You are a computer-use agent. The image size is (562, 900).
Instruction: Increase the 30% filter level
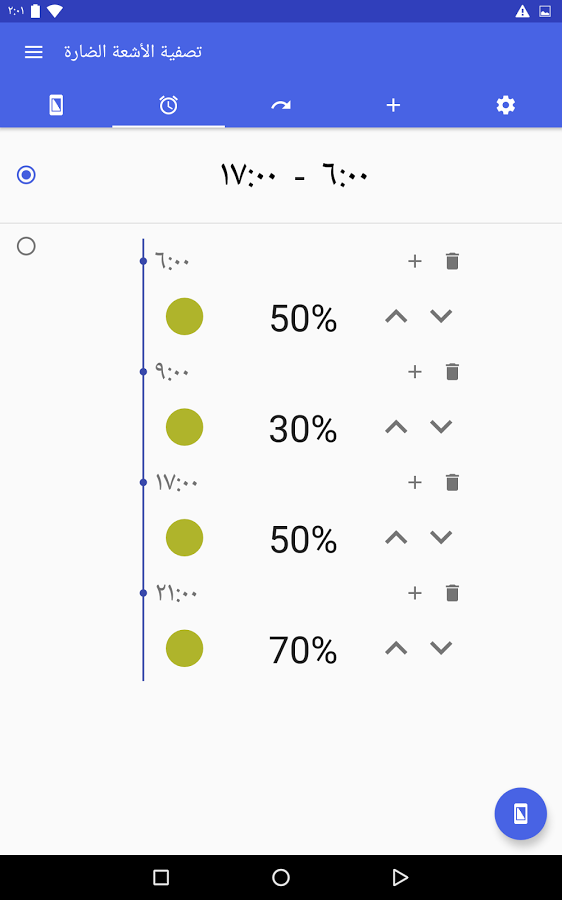396,427
